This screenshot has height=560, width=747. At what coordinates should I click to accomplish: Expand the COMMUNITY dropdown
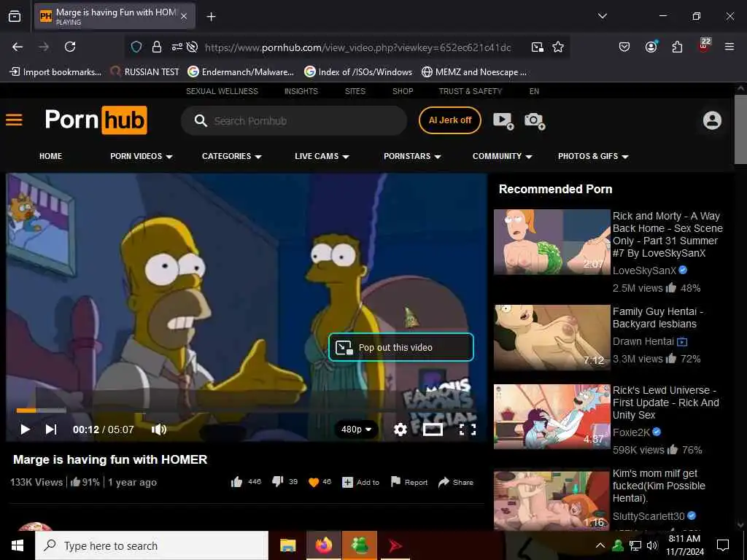(502, 156)
